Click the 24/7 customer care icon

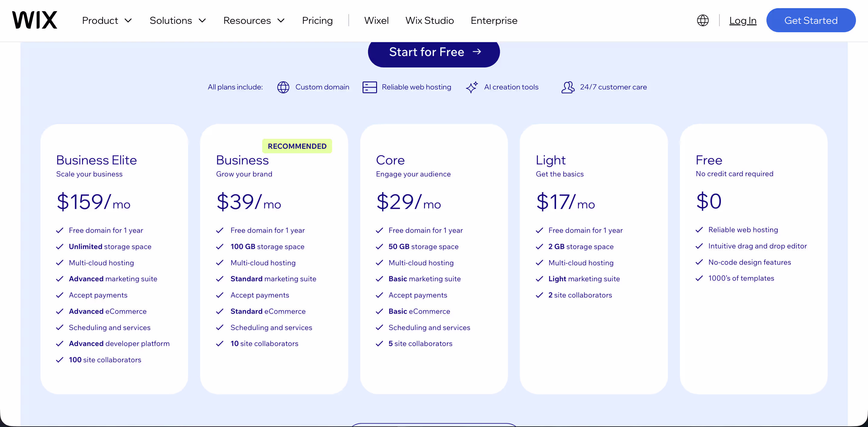(x=568, y=87)
